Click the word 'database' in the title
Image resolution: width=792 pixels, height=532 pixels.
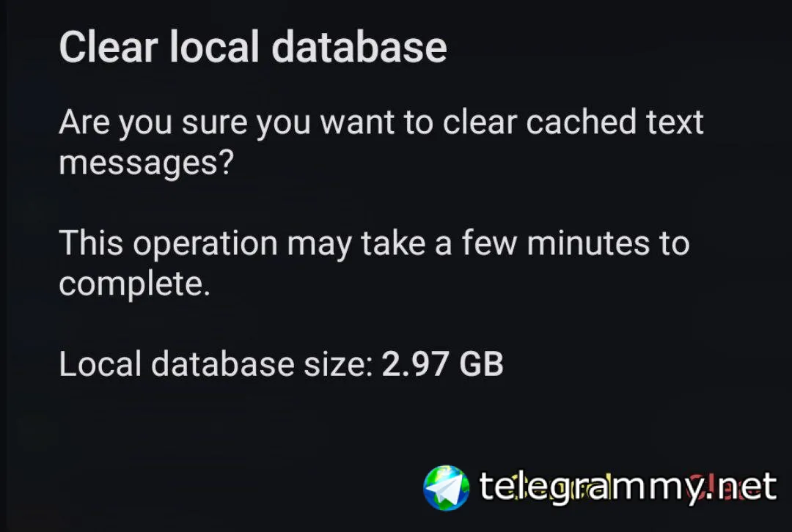[x=359, y=48]
